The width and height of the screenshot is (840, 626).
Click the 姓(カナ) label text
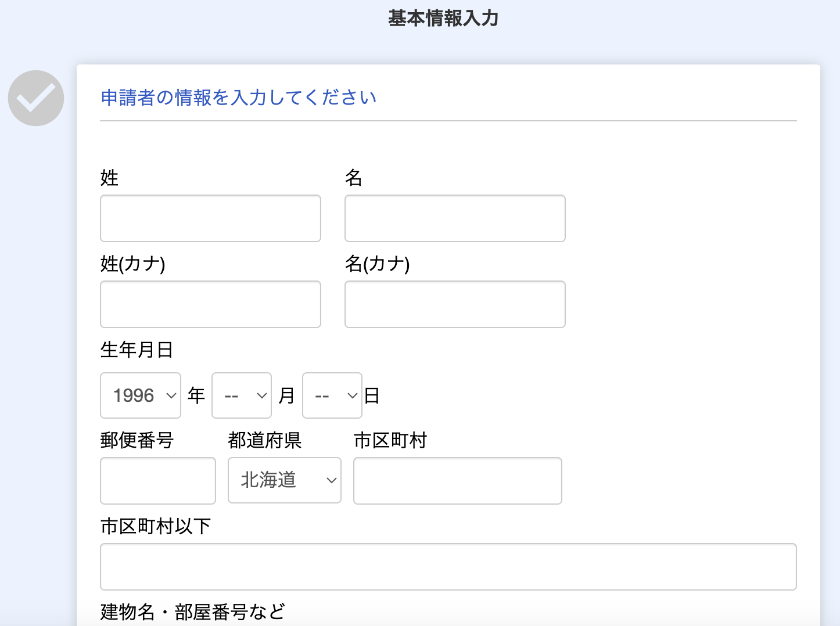133,264
